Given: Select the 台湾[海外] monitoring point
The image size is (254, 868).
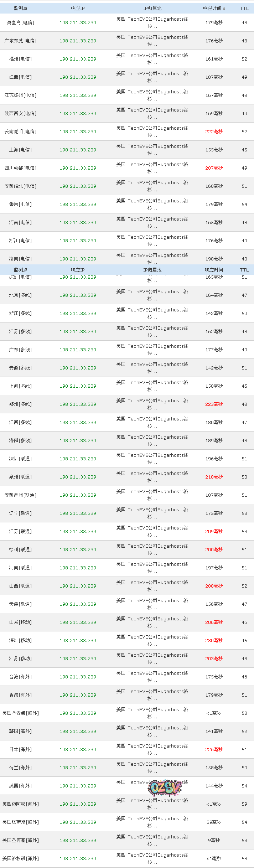Looking at the screenshot, I should (x=20, y=677).
